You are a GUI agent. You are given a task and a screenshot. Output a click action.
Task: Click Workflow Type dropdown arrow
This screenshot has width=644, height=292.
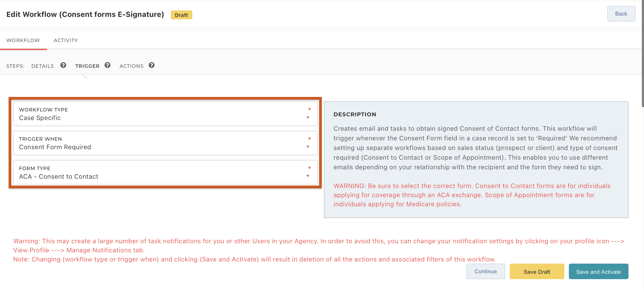coord(308,118)
